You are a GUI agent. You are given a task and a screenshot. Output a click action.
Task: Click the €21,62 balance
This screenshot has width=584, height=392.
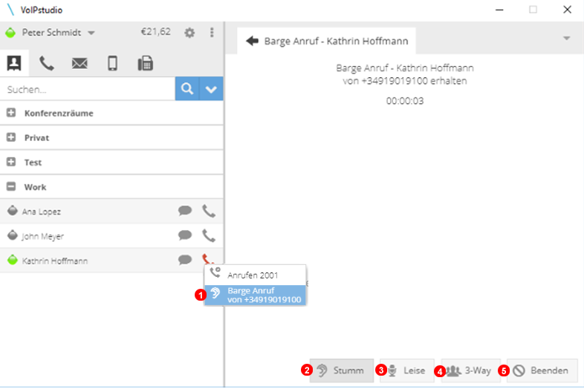click(156, 32)
